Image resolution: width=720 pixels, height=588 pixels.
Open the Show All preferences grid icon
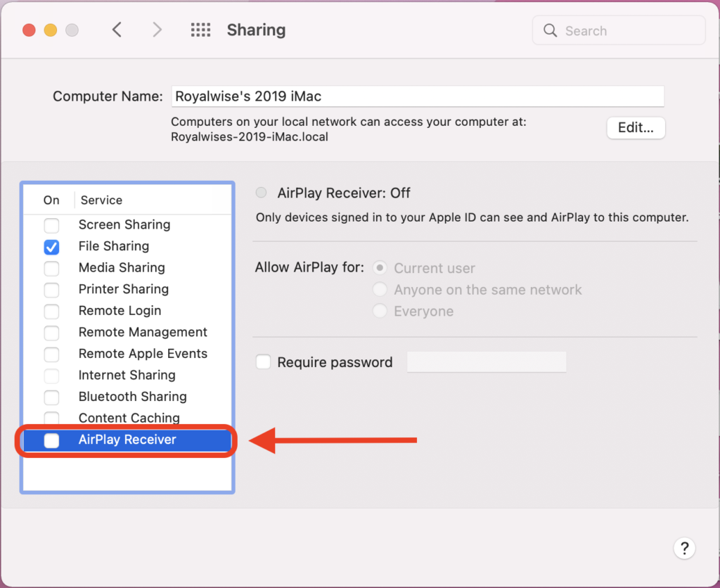(200, 30)
